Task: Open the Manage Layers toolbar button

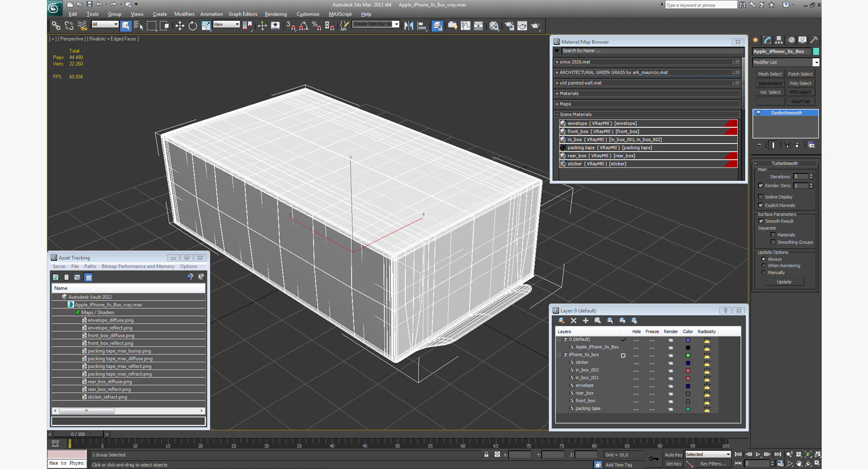Action: [438, 26]
